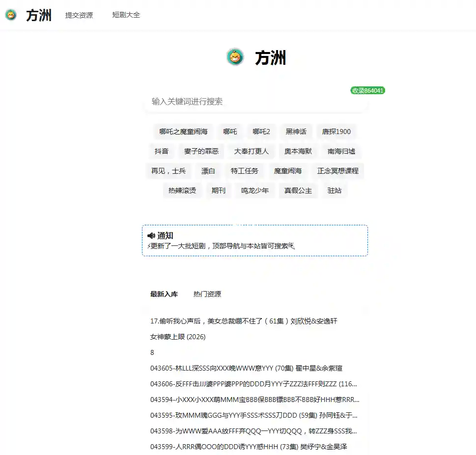The width and height of the screenshot is (476, 455).
Task: Click the green 收录864041 badge
Action: [367, 90]
